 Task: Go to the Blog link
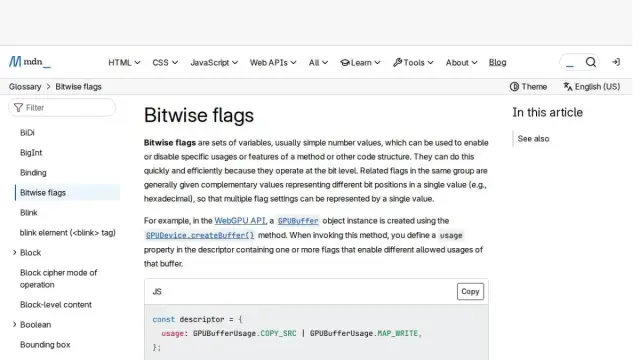click(x=497, y=62)
